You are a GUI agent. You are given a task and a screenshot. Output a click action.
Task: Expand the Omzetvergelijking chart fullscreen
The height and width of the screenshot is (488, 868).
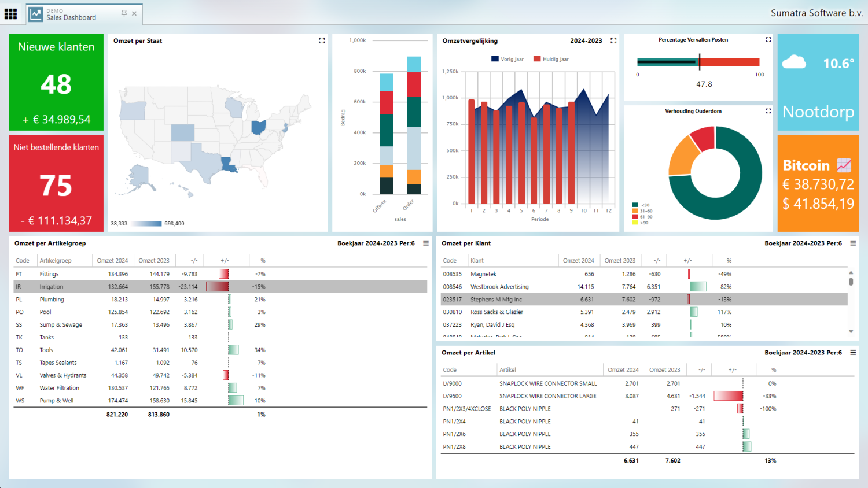613,40
